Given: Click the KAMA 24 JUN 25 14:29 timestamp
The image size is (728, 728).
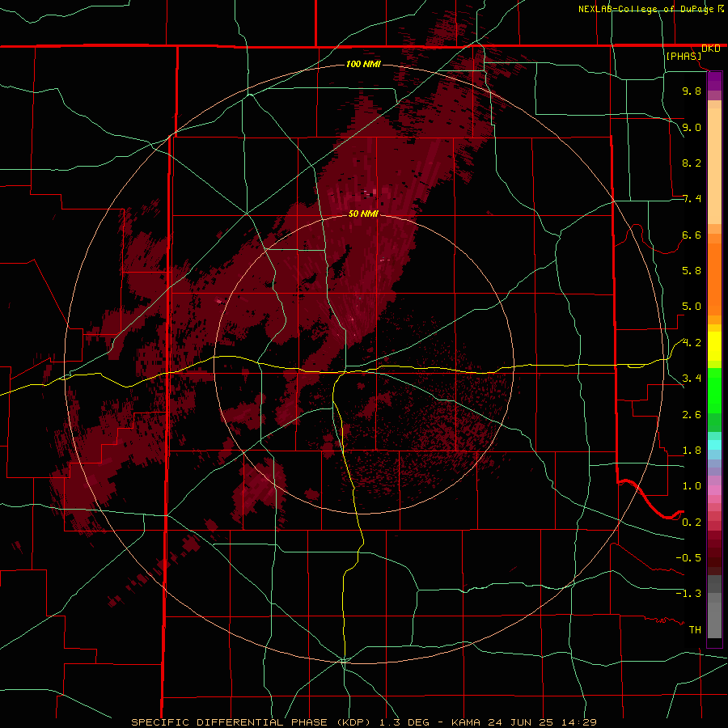Looking at the screenshot, I should tap(523, 722).
